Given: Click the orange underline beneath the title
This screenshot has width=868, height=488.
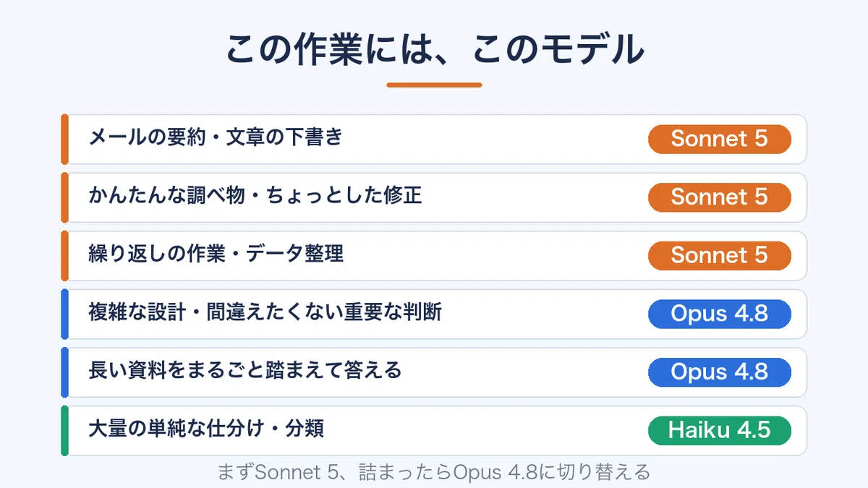Looking at the screenshot, I should 434,85.
